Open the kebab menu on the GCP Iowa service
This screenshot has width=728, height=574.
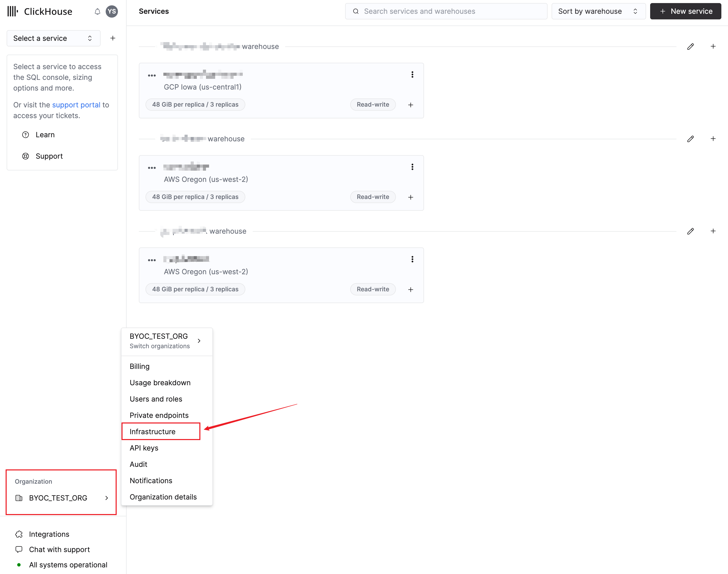coord(412,74)
